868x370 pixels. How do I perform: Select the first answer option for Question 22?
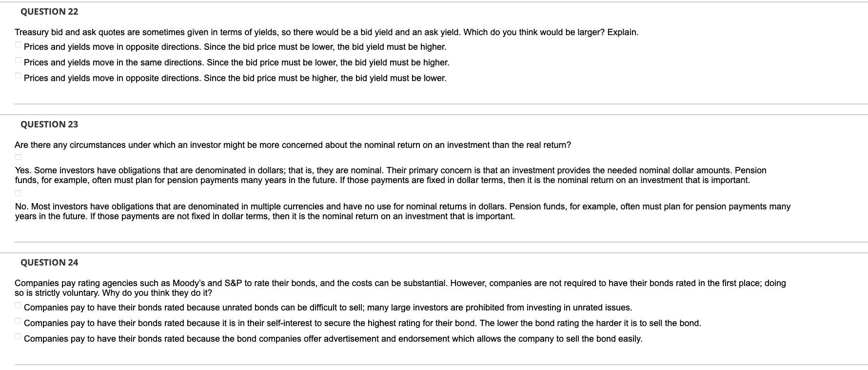tap(18, 44)
